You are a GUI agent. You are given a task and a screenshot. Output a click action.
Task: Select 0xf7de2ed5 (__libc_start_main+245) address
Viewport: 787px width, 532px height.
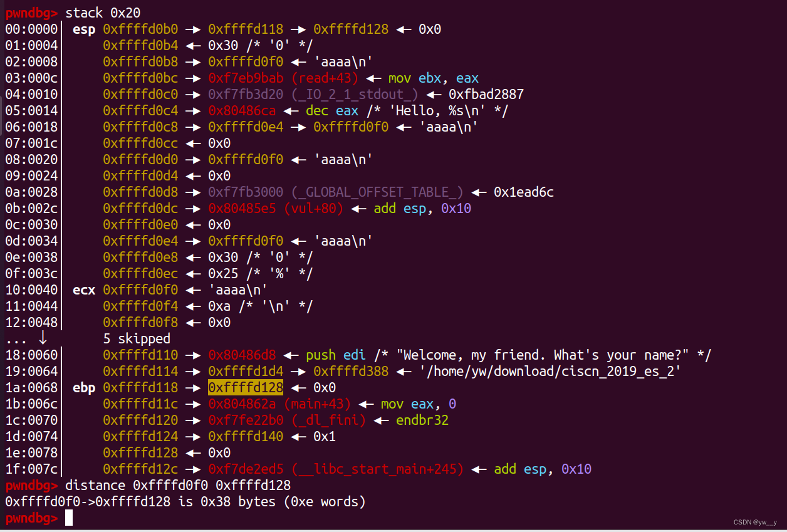click(x=336, y=469)
